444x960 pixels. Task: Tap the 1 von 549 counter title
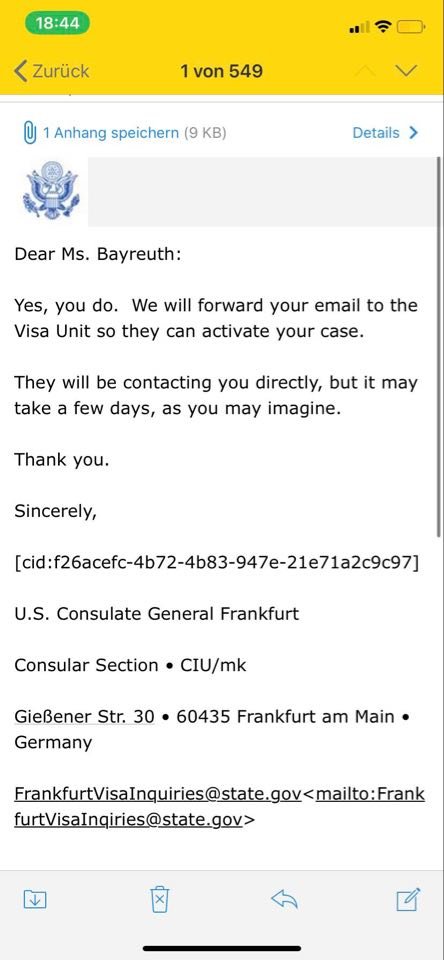(222, 71)
